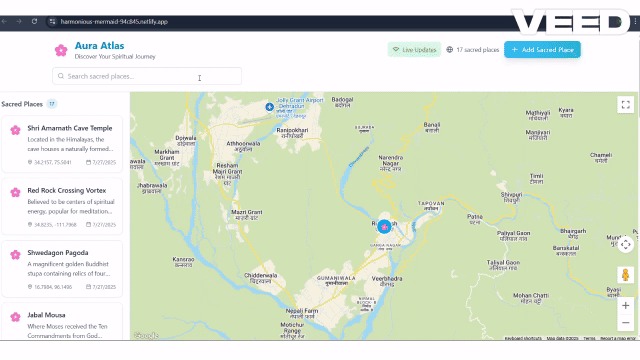Click the browser forward arrow
Screen dimensions: 640x360
coord(19,21)
